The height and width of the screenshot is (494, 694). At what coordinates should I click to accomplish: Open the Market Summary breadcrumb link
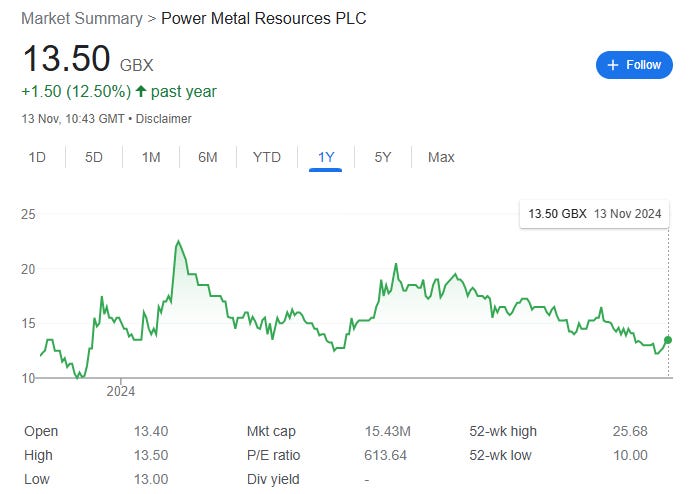pos(82,19)
